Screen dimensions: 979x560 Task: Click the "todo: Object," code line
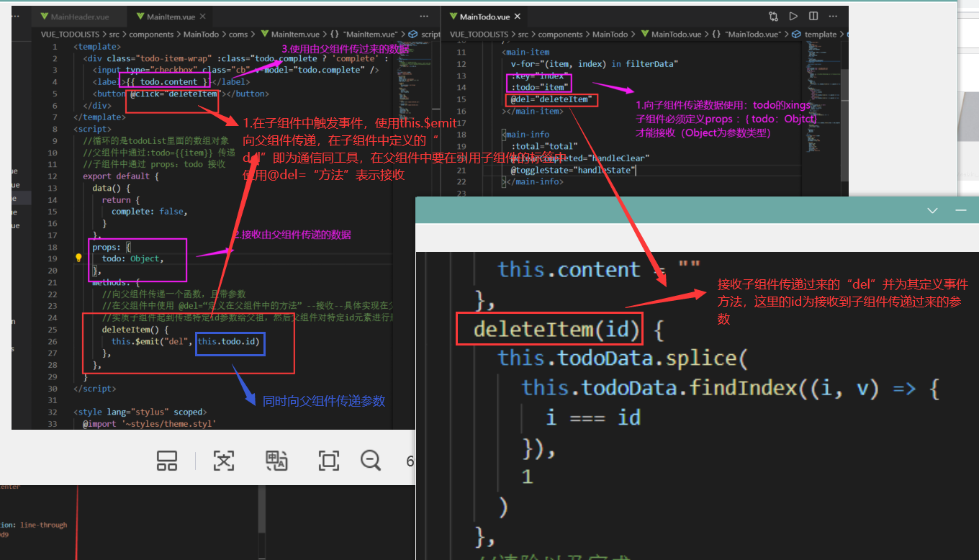(133, 258)
